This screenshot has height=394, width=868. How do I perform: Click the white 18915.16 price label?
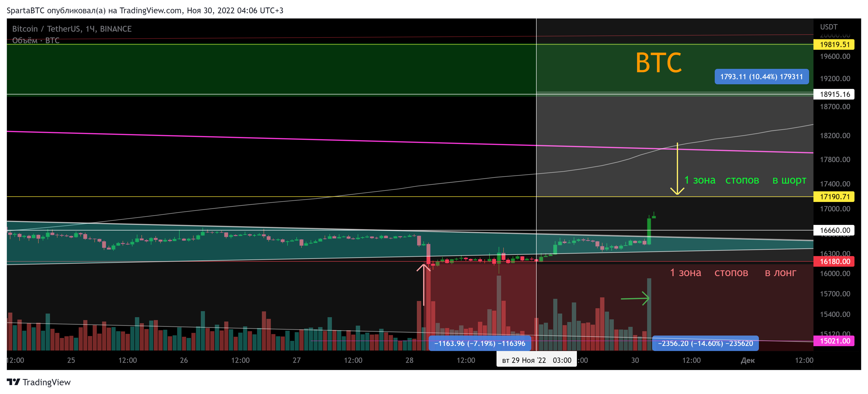tap(834, 94)
